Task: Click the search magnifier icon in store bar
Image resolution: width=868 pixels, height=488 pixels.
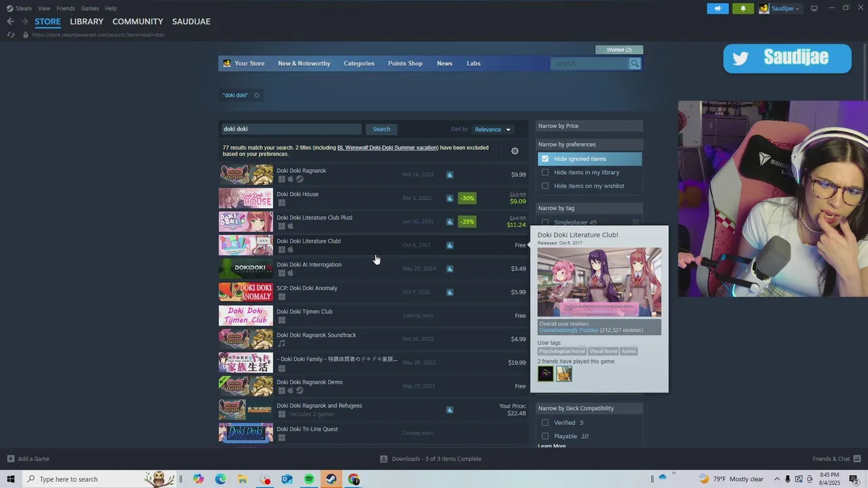Action: click(635, 64)
